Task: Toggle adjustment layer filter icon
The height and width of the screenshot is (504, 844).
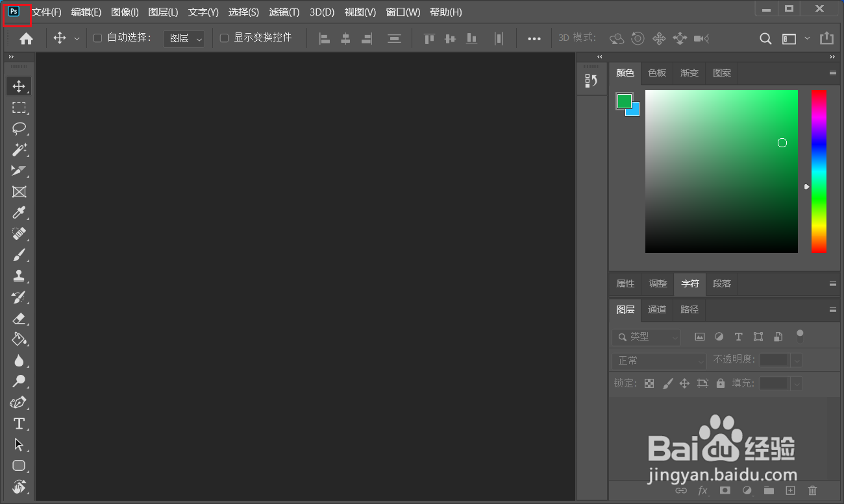Action: tap(719, 337)
